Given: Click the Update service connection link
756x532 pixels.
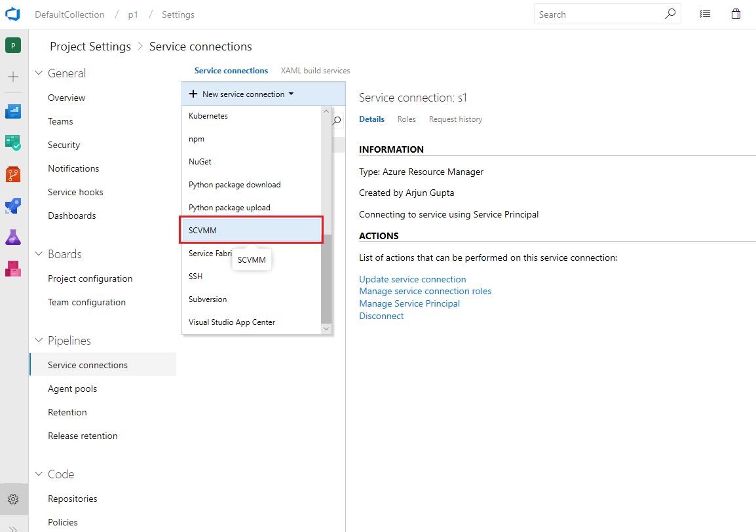Looking at the screenshot, I should pyautogui.click(x=412, y=279).
